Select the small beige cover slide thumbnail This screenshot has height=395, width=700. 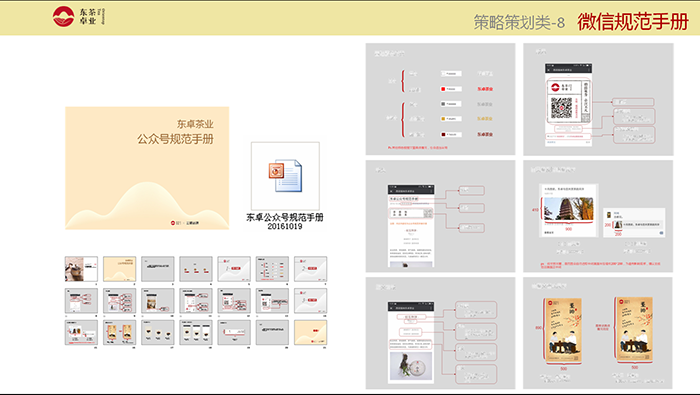coord(119,269)
